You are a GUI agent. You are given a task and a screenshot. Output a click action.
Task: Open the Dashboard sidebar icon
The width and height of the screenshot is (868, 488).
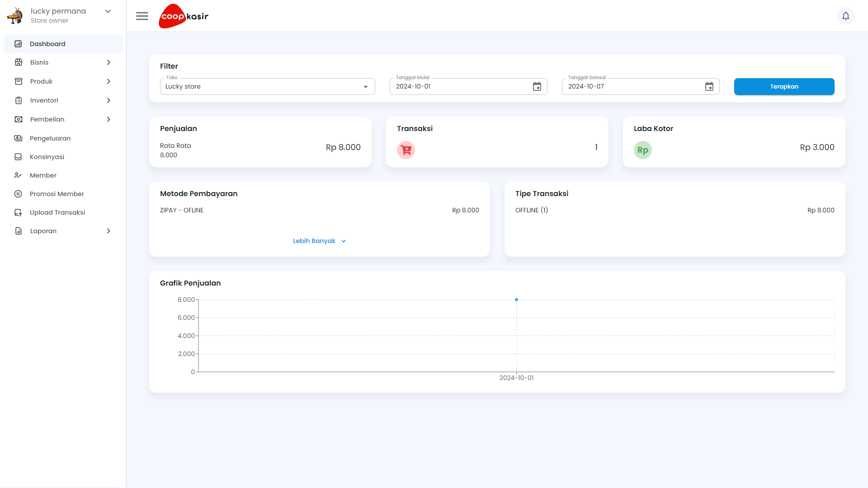[x=18, y=43]
